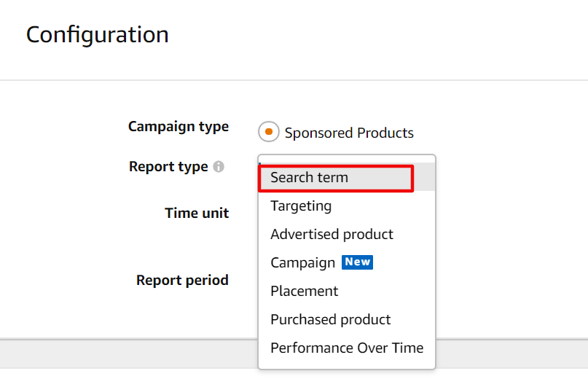Click the orange dot inside the radio button
588x387 pixels.
click(x=269, y=132)
